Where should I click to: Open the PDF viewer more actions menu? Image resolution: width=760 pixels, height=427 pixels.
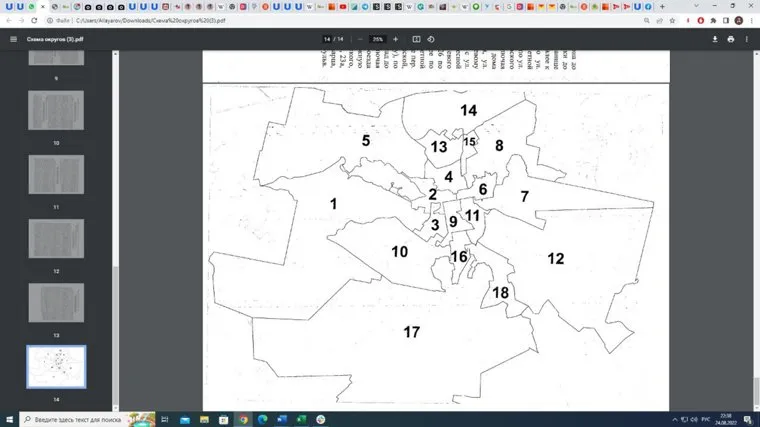(x=748, y=39)
